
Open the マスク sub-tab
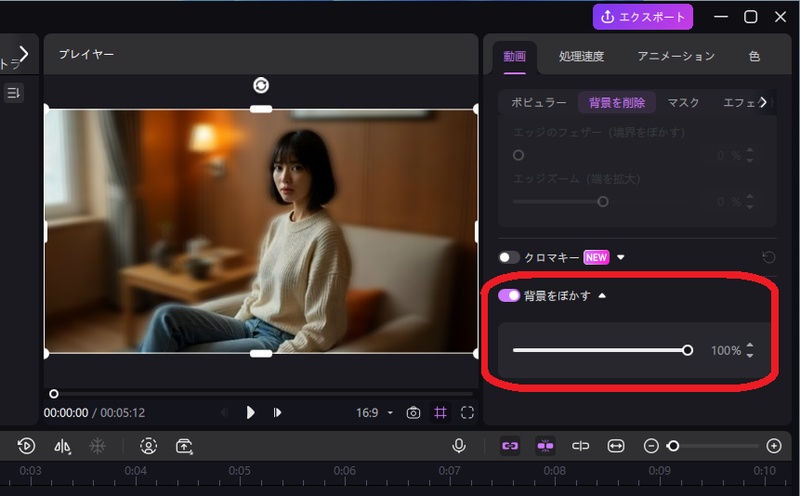[x=683, y=103]
